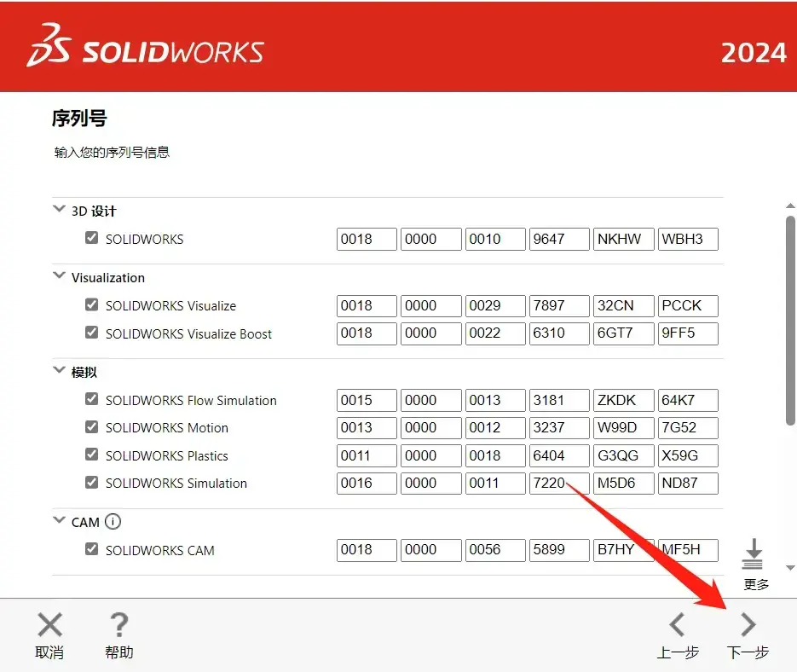
Task: Click the SOLIDWORKS Plastics label
Action: (167, 455)
